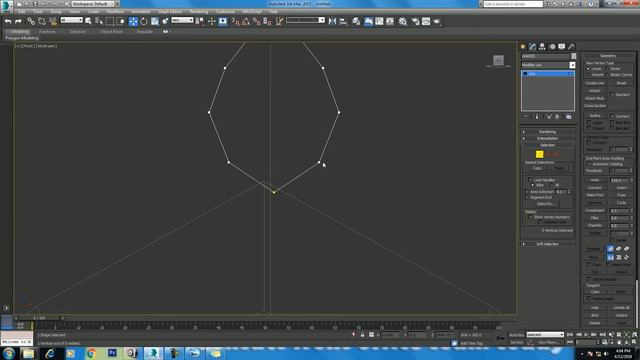Image resolution: width=640 pixels, height=360 pixels.
Task: Click the Fillet button
Action: coord(595,218)
